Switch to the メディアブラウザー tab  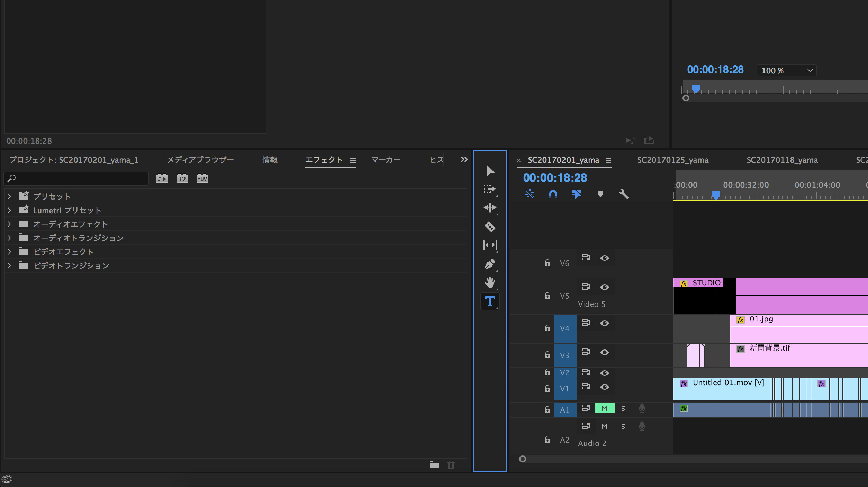coord(200,160)
